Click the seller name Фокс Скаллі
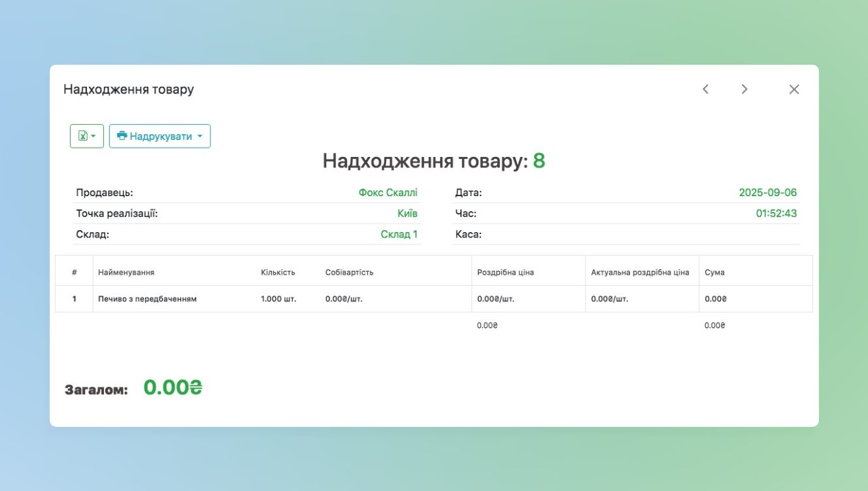Viewport: 868px width, 491px height. pyautogui.click(x=388, y=193)
